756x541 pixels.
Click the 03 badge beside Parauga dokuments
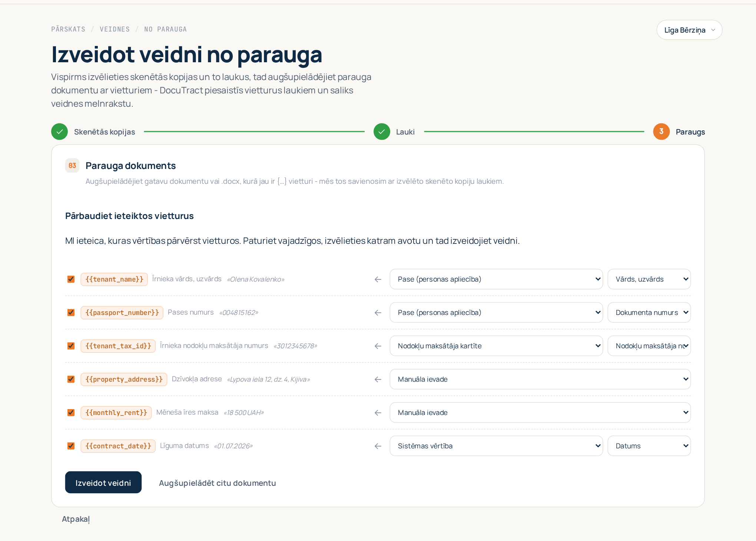72,166
